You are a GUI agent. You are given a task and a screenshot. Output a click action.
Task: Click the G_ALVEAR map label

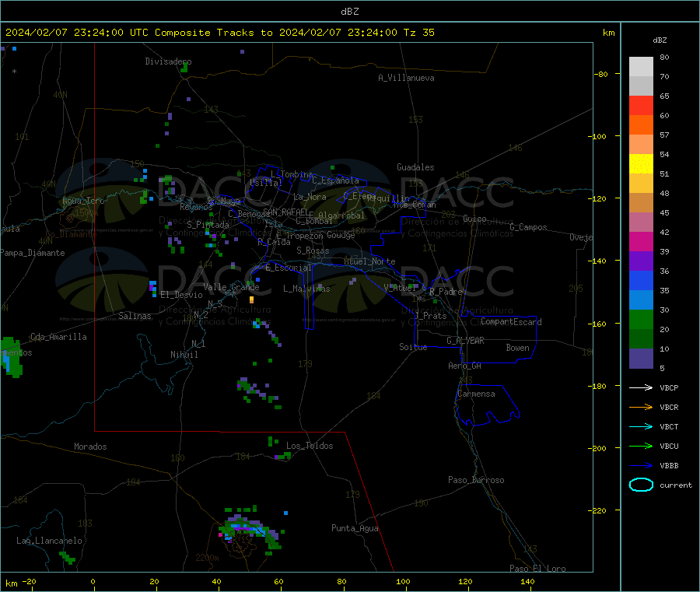coord(466,341)
